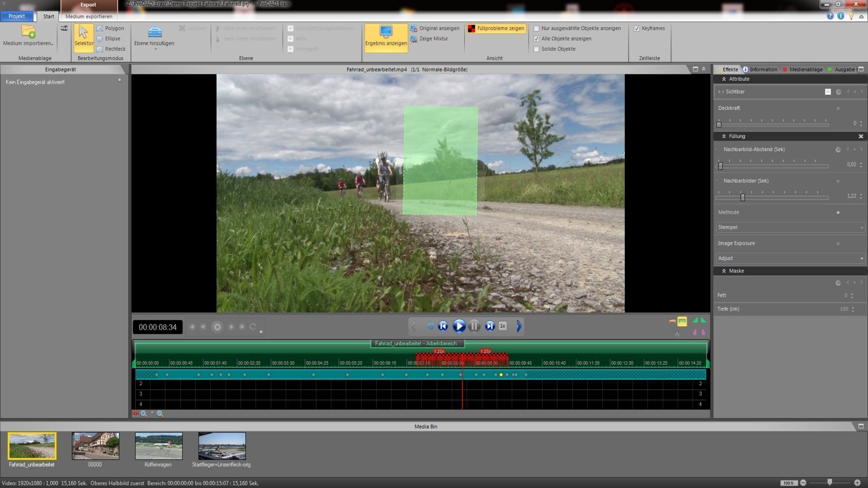Open the Methode Stempel dropdown
Image resolution: width=868 pixels, height=488 pixels.
790,227
